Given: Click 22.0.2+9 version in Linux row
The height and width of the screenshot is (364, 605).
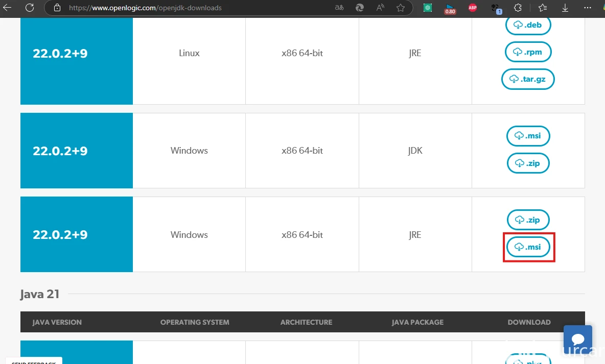Looking at the screenshot, I should click(x=60, y=53).
